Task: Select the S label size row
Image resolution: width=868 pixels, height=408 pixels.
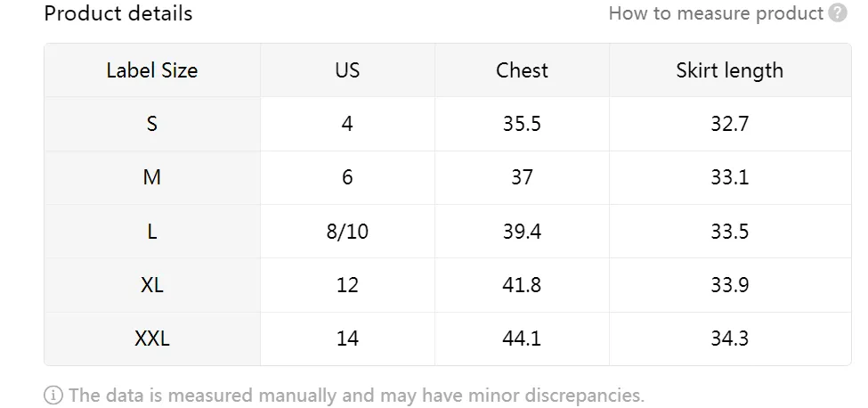Action: pos(152,124)
